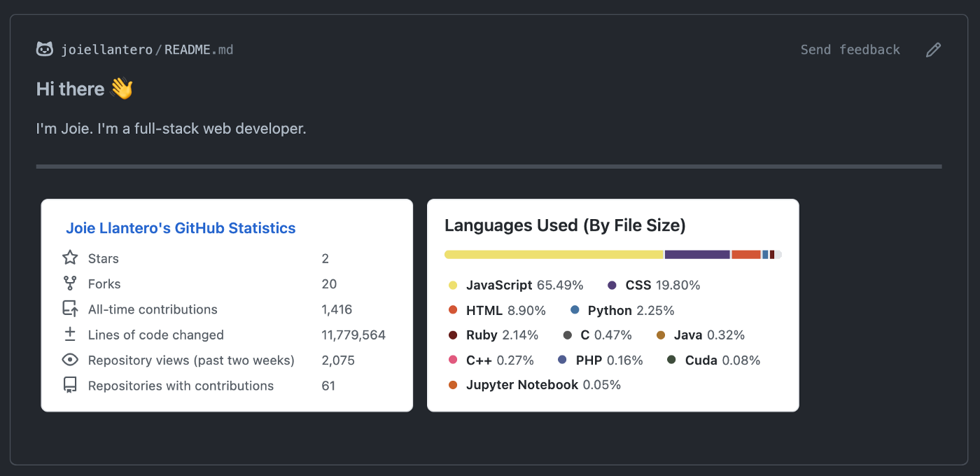Click the plus-minus icon beside Lines of code changed
980x476 pixels.
click(69, 335)
